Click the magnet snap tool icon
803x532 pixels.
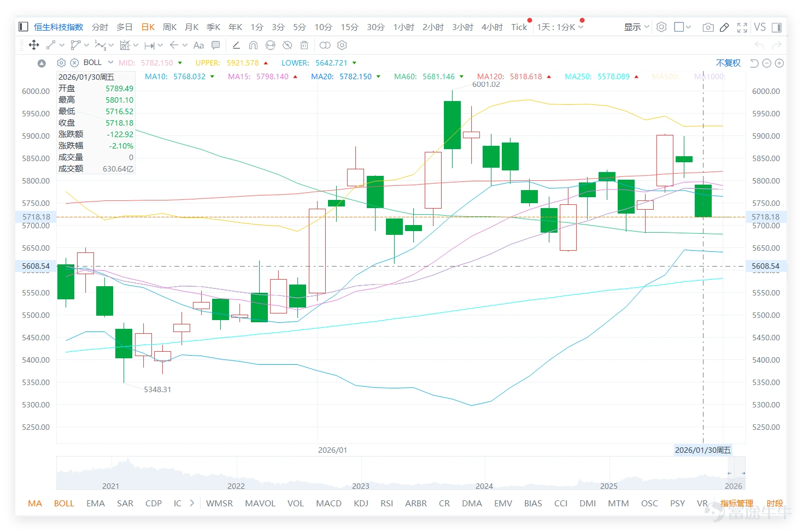coord(253,45)
